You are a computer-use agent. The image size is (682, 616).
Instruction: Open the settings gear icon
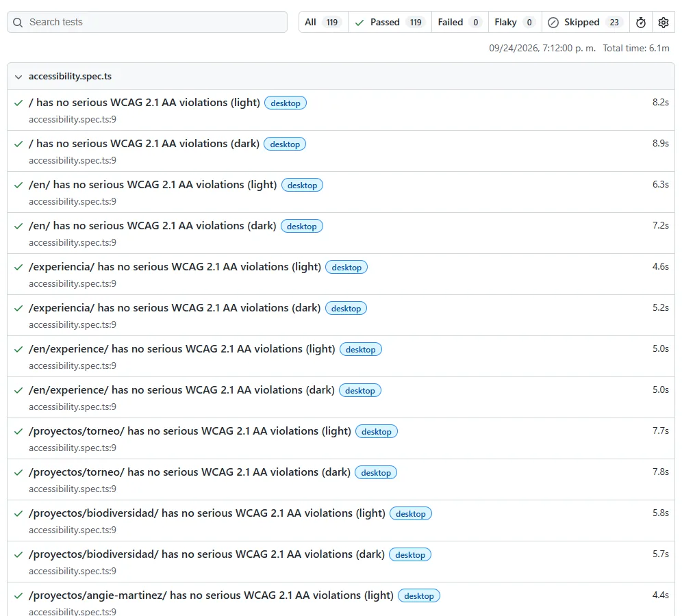click(664, 22)
